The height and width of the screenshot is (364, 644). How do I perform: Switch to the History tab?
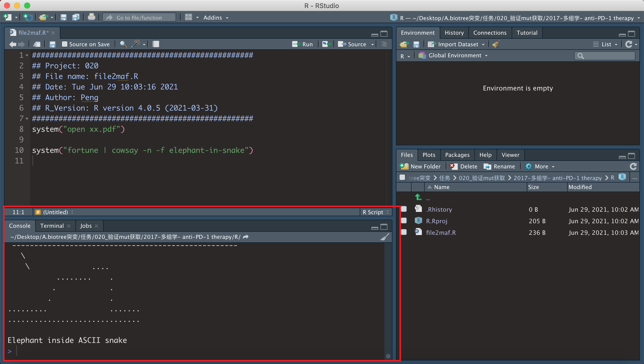click(454, 33)
